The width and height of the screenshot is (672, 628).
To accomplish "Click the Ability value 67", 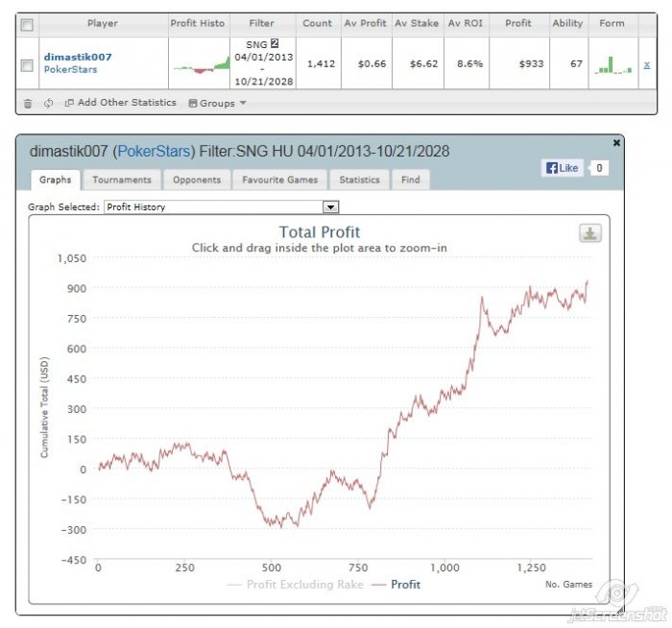I will coord(576,64).
